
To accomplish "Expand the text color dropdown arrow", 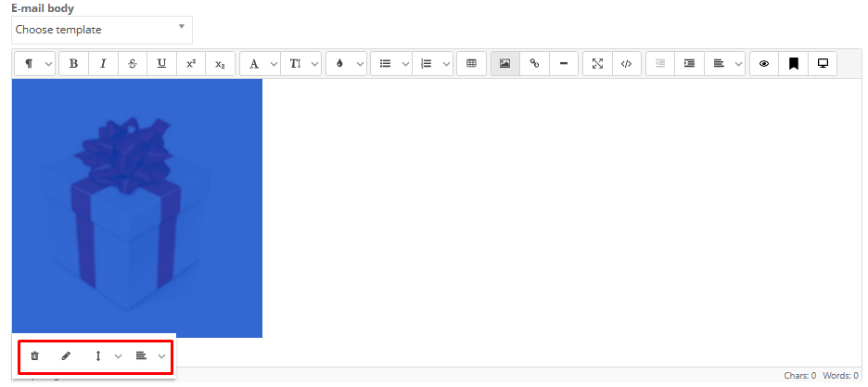I will click(360, 64).
